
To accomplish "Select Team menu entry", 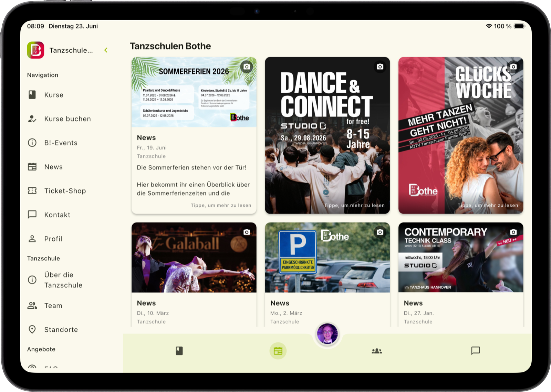I will pyautogui.click(x=53, y=306).
